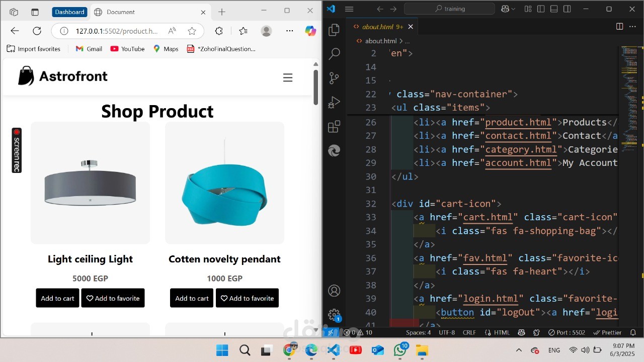644x362 pixels.
Task: Click the web page vertical scrollbar thumb
Action: pyautogui.click(x=316, y=87)
